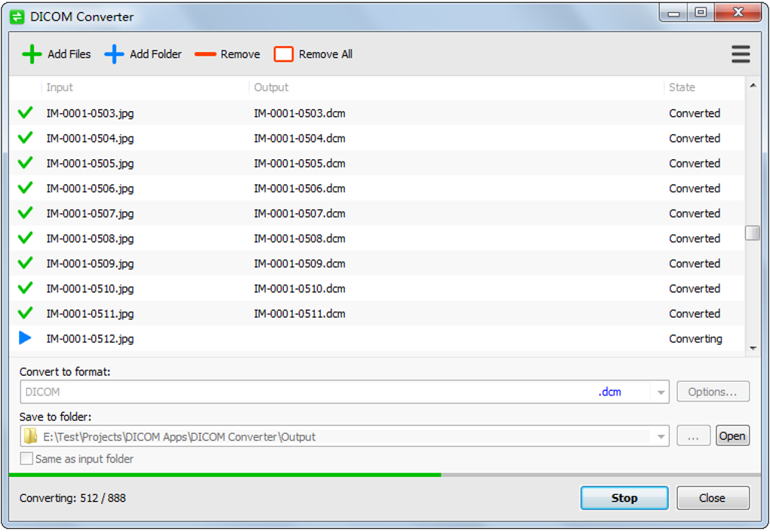
Task: Click the Converting: 512 / 888 status text
Action: [72, 498]
